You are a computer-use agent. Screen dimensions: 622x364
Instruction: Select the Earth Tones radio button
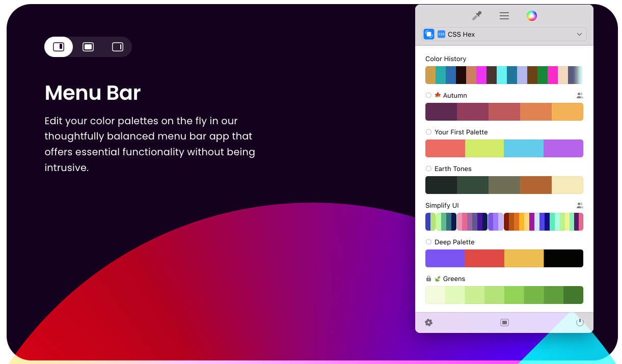428,169
